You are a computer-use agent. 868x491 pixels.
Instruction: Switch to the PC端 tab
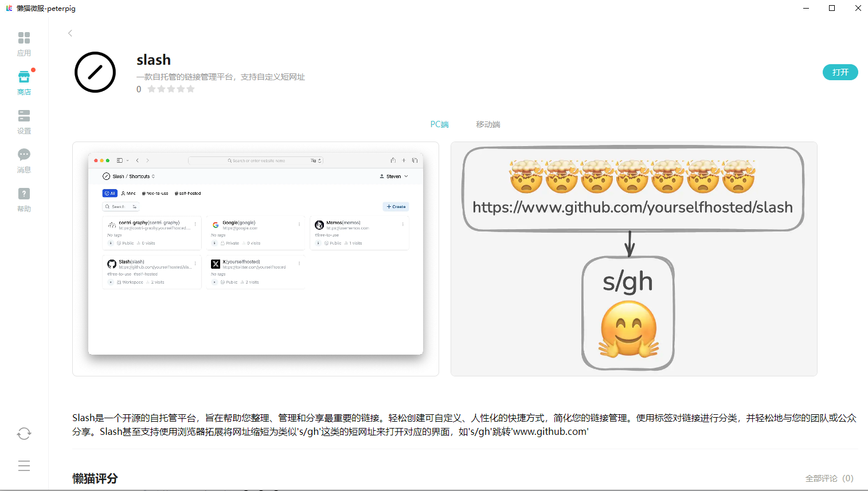440,124
